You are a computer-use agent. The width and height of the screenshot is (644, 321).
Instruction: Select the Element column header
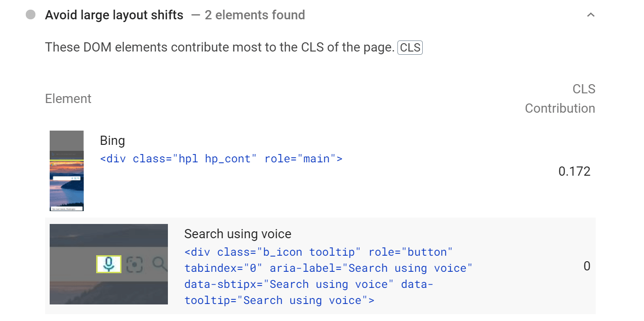pyautogui.click(x=68, y=98)
